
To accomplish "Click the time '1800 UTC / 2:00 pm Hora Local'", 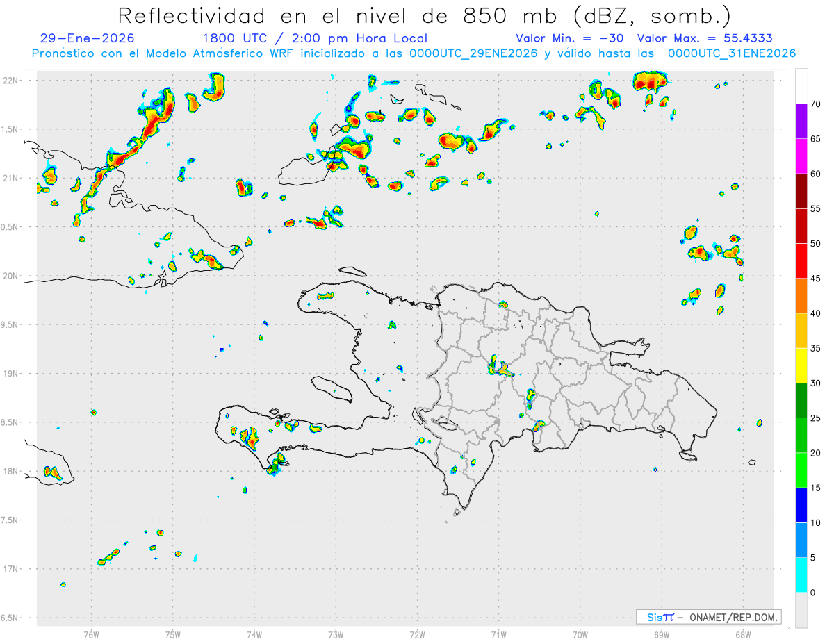I will coord(315,38).
